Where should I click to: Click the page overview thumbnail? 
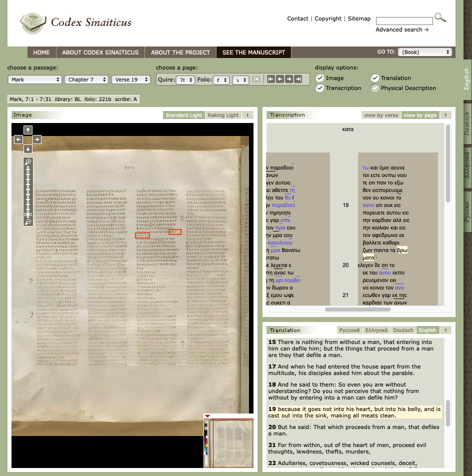coord(233,443)
